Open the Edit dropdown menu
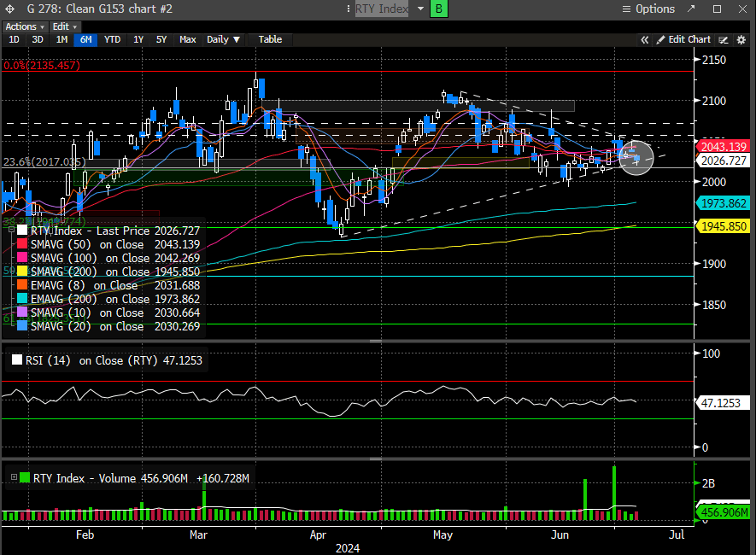This screenshot has height=555, width=756. click(65, 26)
